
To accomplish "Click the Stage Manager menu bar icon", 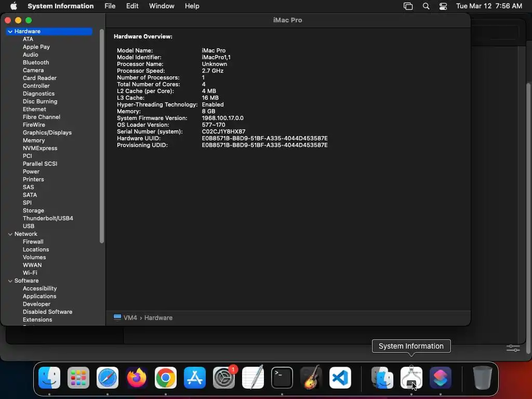I will click(408, 6).
